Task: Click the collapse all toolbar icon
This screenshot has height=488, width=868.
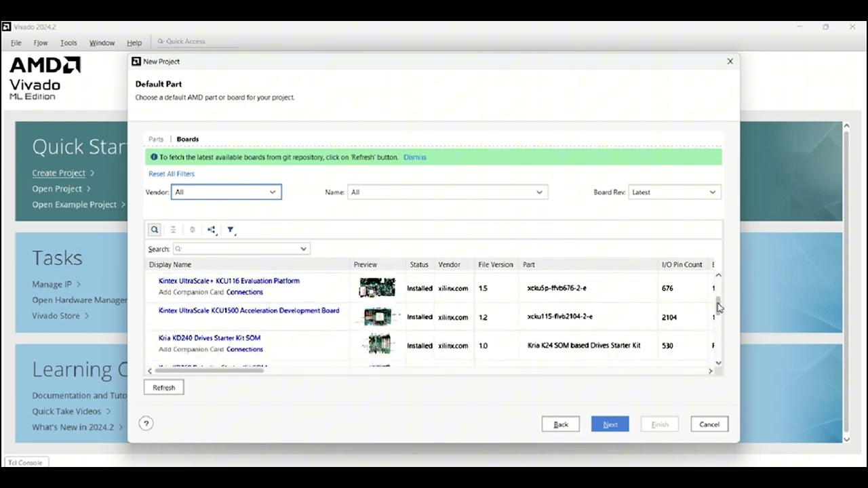Action: coord(173,230)
